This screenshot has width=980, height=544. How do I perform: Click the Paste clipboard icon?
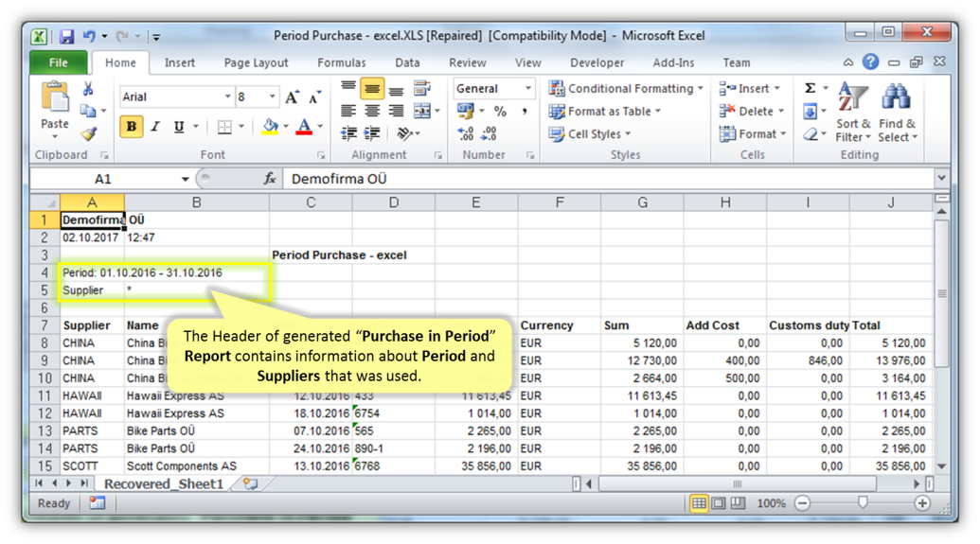[x=55, y=98]
